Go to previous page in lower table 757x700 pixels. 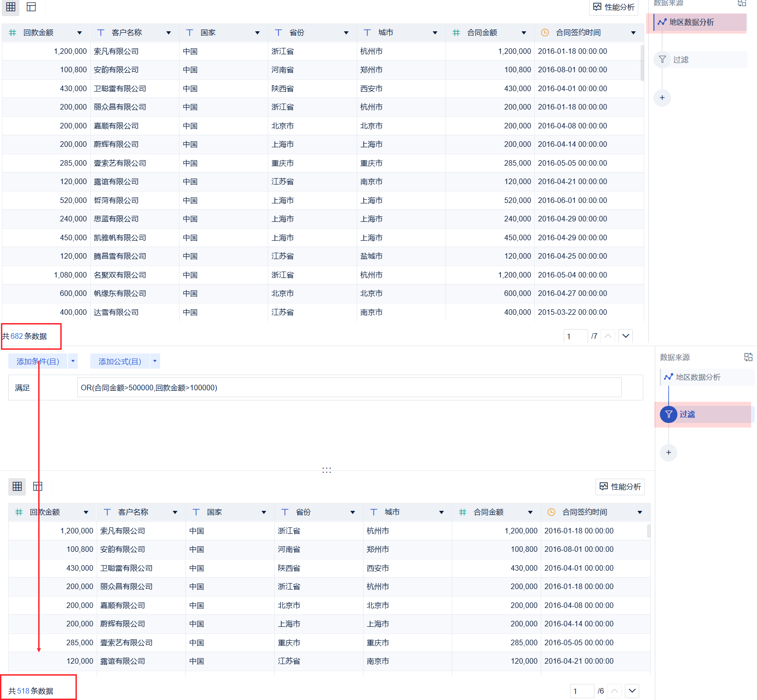(x=614, y=691)
